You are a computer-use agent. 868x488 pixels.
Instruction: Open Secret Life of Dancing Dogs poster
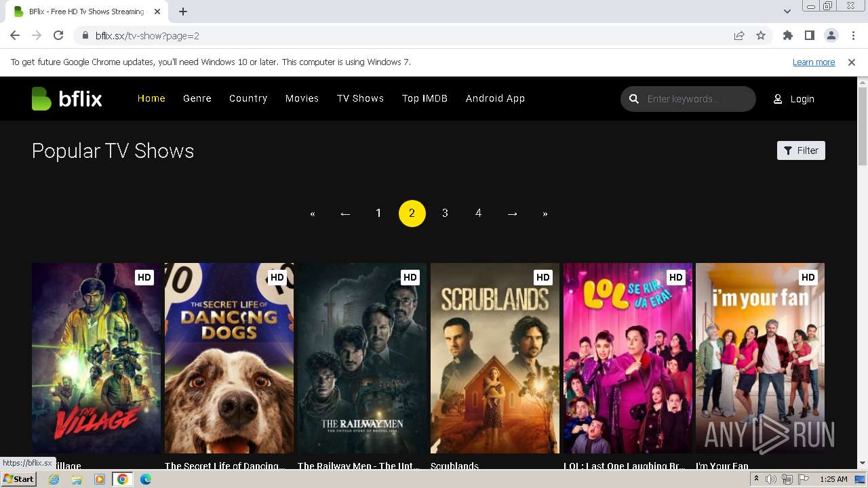(x=229, y=358)
